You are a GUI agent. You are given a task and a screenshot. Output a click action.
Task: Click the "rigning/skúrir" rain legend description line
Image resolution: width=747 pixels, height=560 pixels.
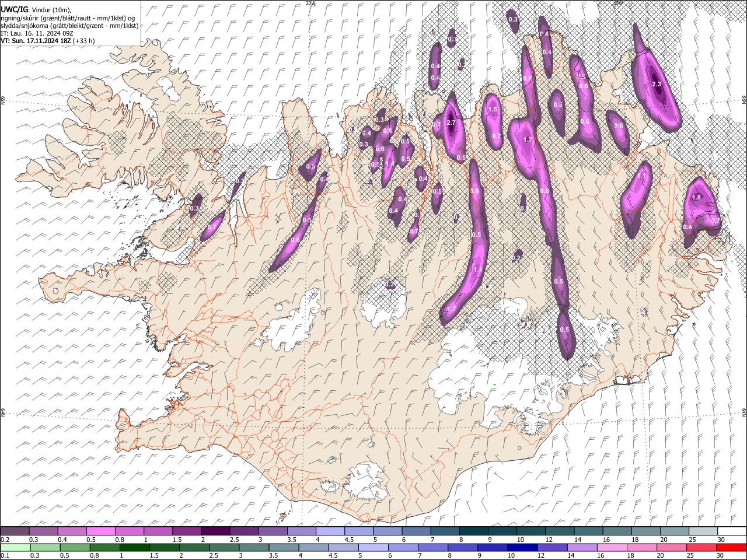click(68, 18)
